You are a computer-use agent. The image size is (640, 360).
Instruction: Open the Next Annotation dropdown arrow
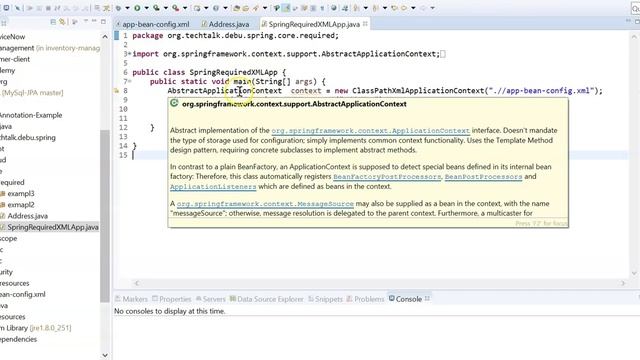pos(366,8)
